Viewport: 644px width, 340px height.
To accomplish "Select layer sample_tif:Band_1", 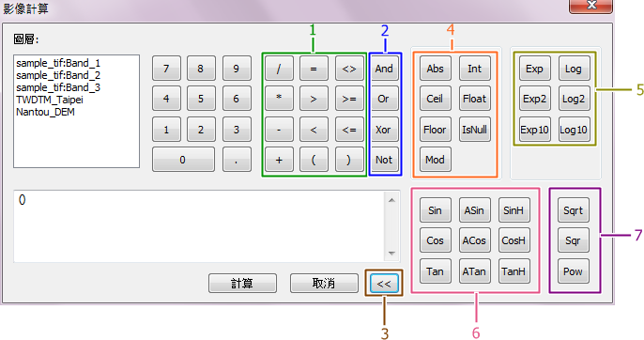I will 58,63.
